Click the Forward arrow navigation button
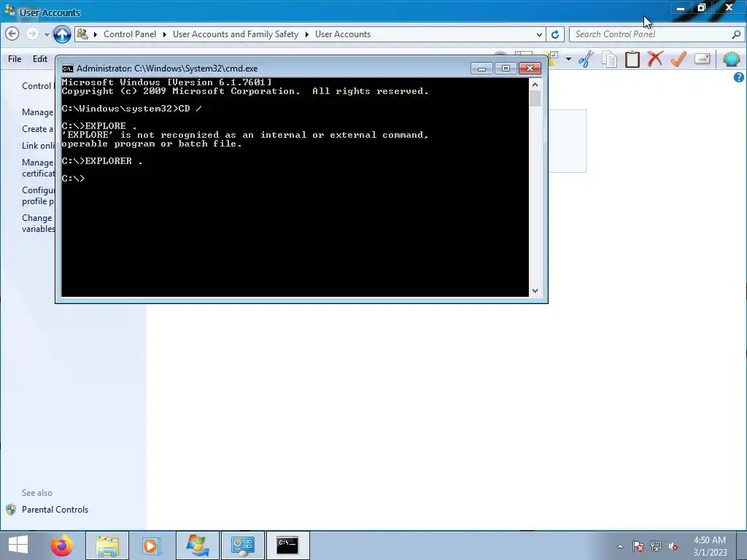 pyautogui.click(x=32, y=34)
